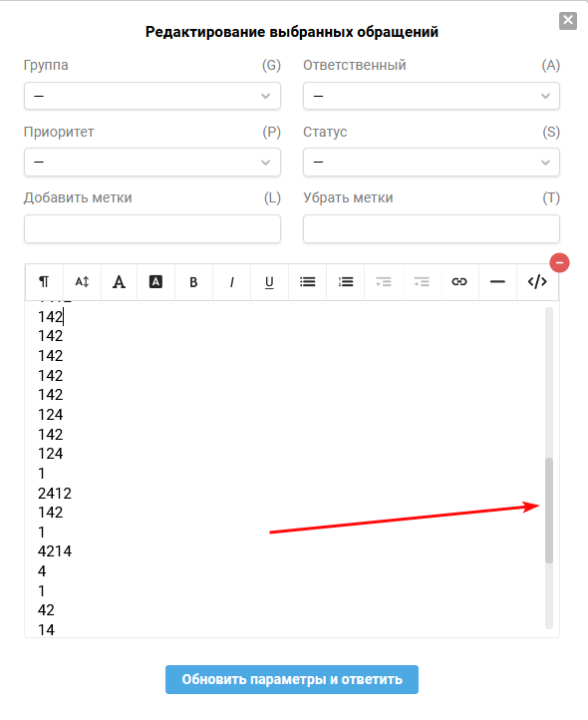Expand the Ответственный dropdown
The image size is (588, 720).
point(432,96)
